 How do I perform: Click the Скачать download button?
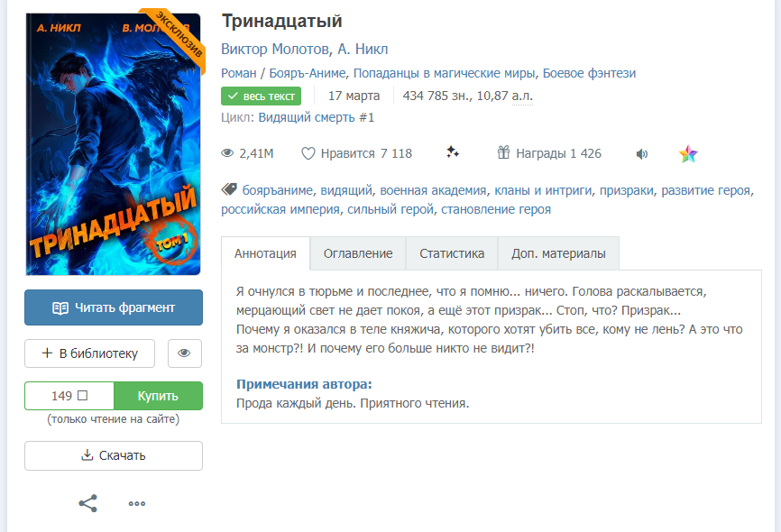(x=114, y=455)
